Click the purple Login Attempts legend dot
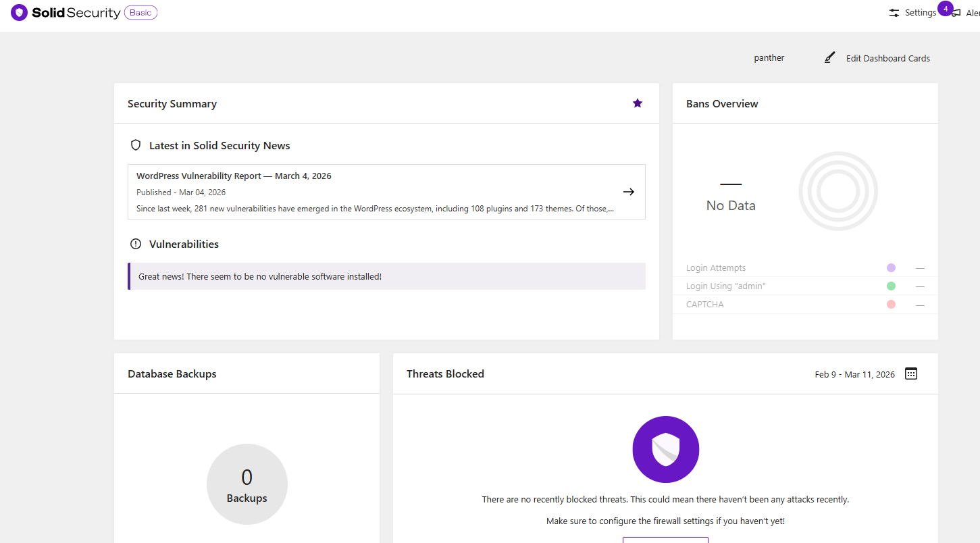 (x=891, y=268)
